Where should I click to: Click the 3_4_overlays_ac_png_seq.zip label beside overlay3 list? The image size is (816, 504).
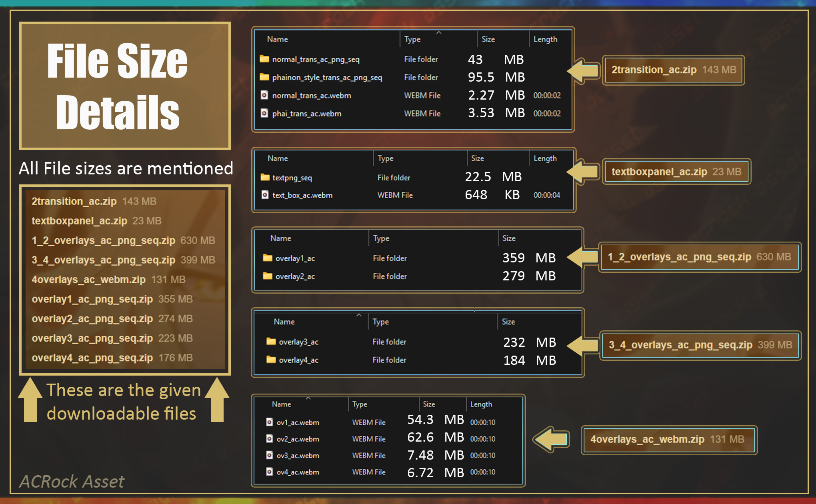click(x=700, y=345)
